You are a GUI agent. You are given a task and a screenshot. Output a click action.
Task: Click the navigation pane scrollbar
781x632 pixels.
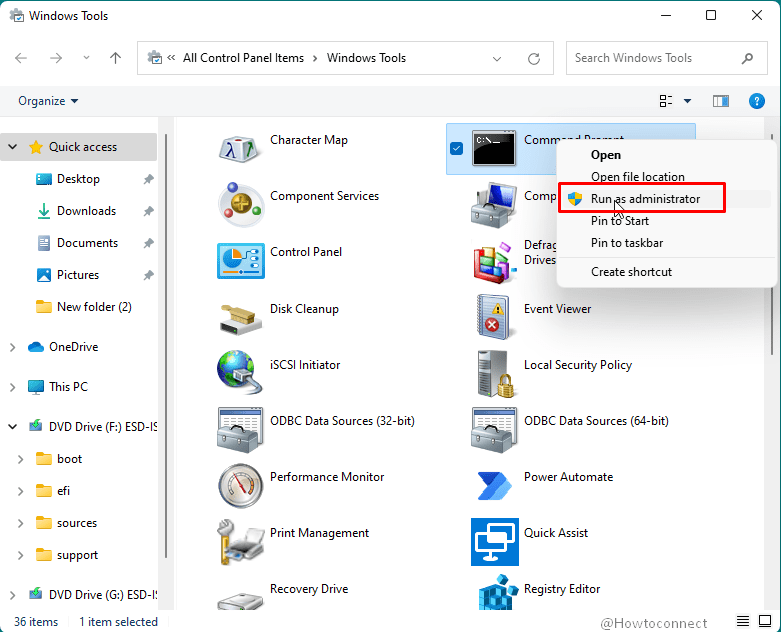coord(166,346)
